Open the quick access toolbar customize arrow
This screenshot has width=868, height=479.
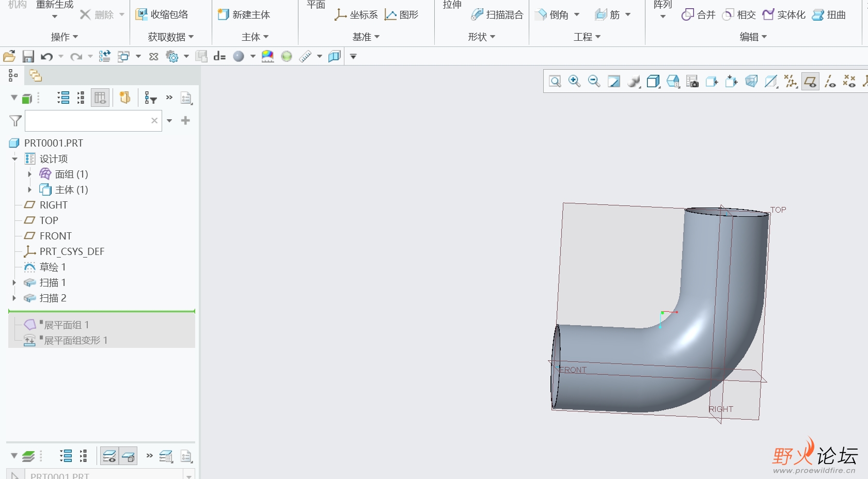pyautogui.click(x=353, y=56)
